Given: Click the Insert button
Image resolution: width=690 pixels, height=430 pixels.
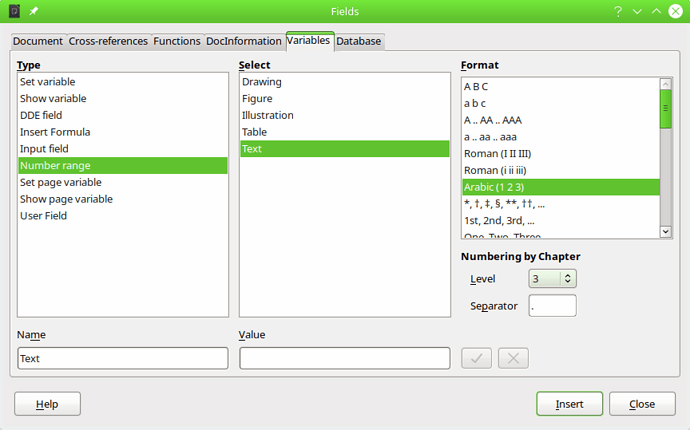Looking at the screenshot, I should click(x=569, y=404).
